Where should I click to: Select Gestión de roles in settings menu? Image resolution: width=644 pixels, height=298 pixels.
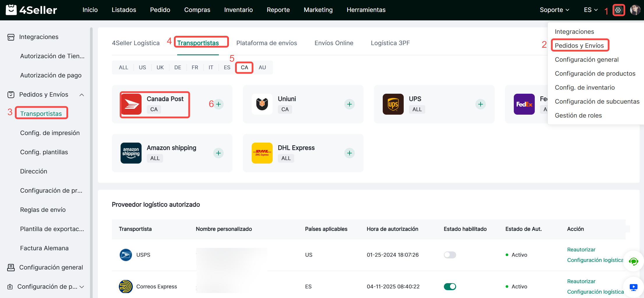(x=578, y=116)
